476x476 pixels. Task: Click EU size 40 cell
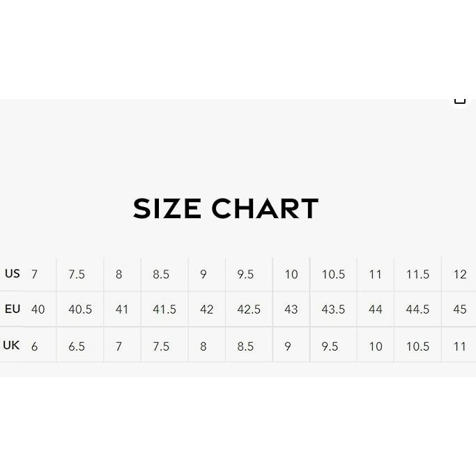(38, 309)
